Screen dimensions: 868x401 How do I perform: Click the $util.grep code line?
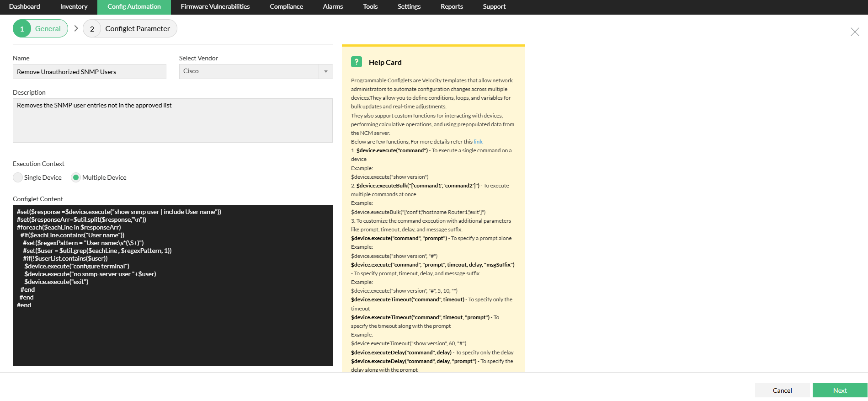(x=97, y=251)
